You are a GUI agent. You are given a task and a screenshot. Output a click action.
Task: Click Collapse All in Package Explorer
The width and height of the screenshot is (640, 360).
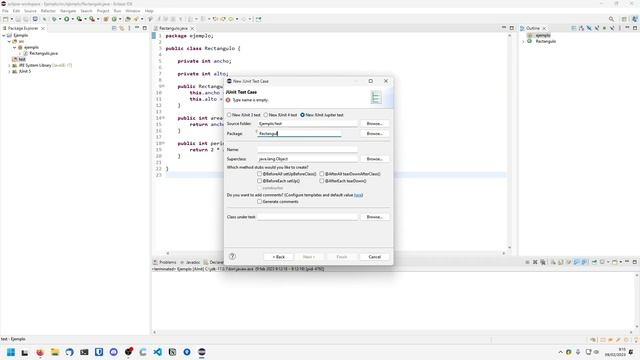(x=114, y=28)
